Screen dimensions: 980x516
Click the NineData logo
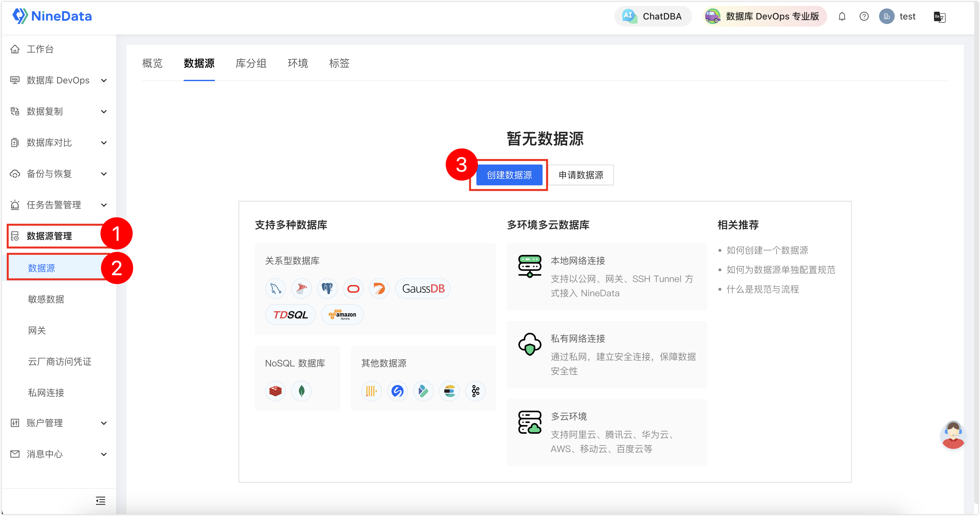[x=52, y=16]
